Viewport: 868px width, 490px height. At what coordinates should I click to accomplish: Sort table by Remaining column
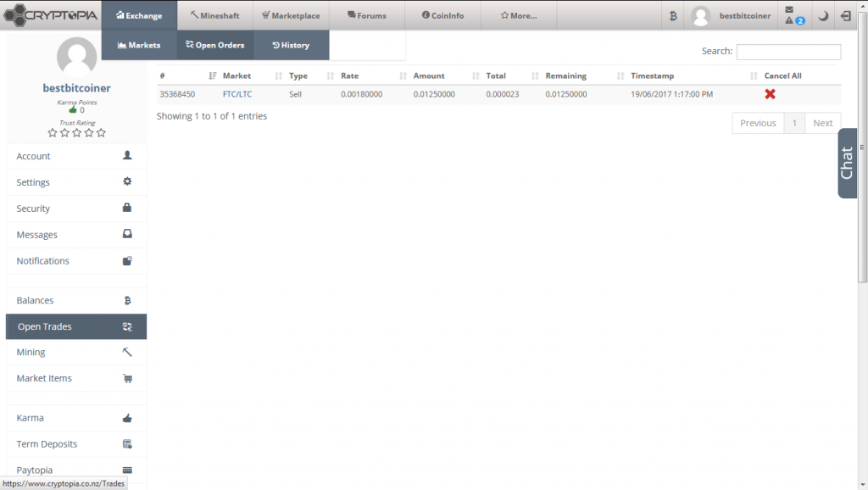pyautogui.click(x=585, y=75)
